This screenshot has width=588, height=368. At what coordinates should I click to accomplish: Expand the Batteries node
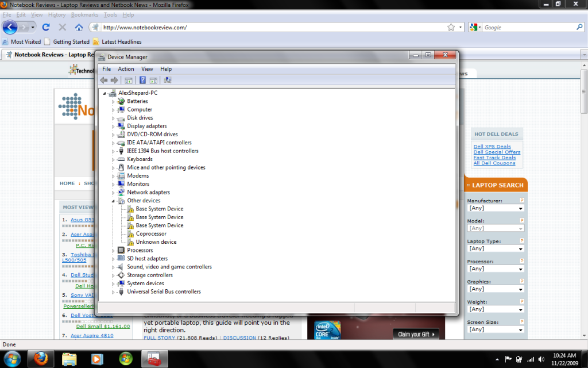click(x=113, y=101)
